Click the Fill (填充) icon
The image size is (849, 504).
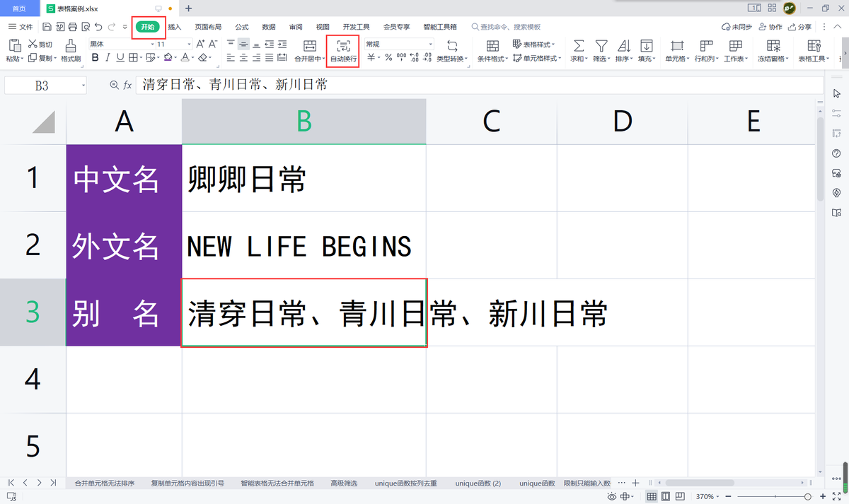pos(647,45)
